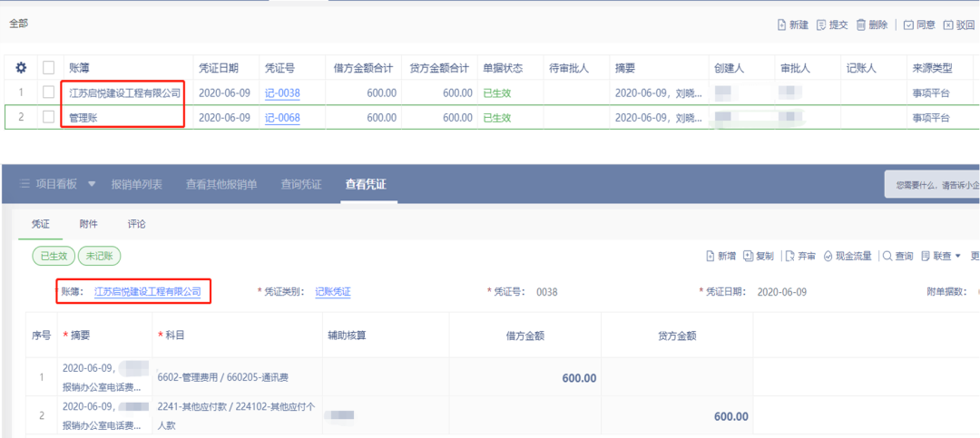Tick the select-all checkbox in table header
The width and height of the screenshot is (980, 438).
(x=48, y=68)
